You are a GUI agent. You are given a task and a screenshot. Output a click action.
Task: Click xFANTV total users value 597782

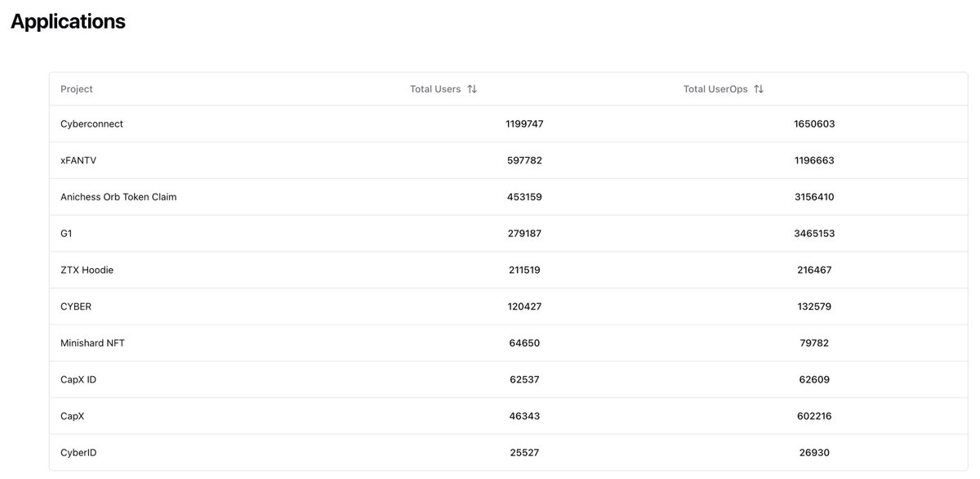pyautogui.click(x=524, y=160)
